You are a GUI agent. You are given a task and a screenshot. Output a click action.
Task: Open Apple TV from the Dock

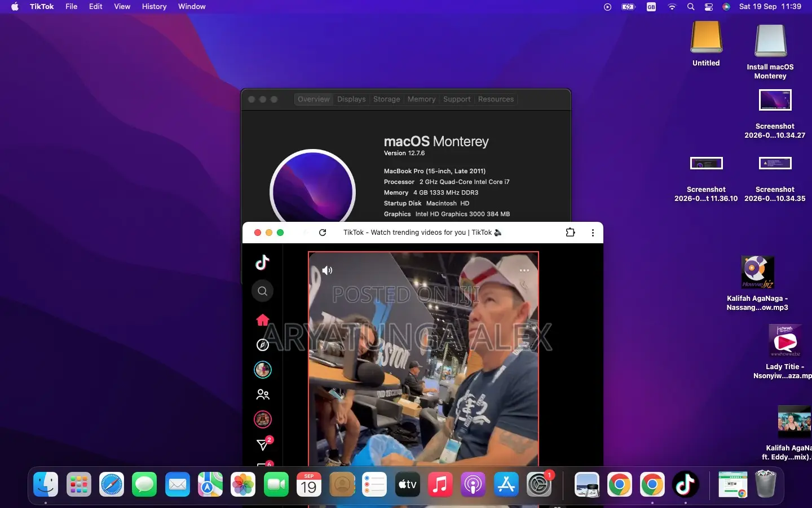click(408, 484)
